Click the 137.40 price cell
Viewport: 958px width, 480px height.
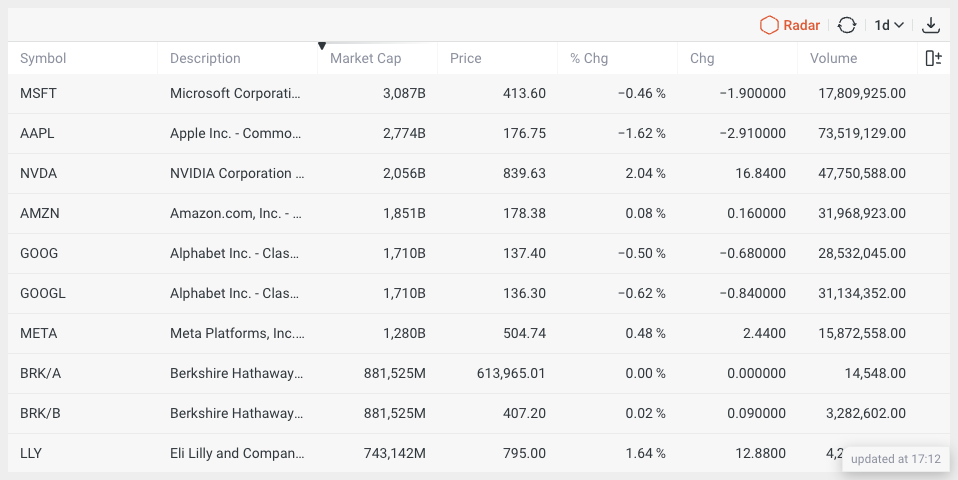point(524,253)
